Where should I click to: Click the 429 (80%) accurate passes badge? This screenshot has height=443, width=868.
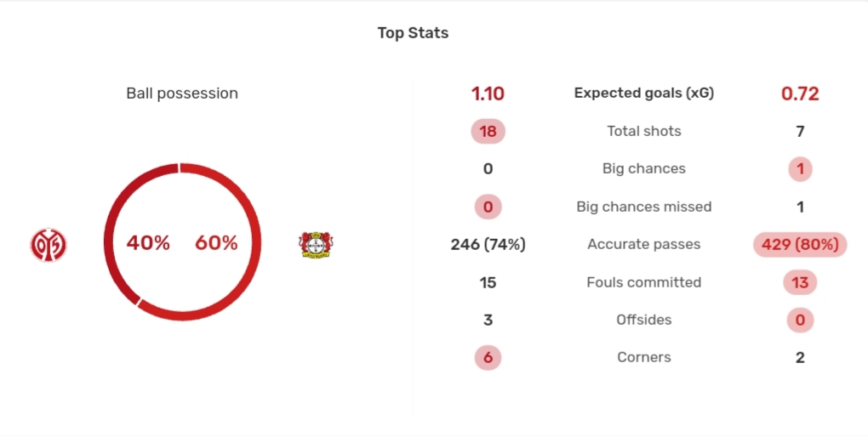(x=800, y=244)
